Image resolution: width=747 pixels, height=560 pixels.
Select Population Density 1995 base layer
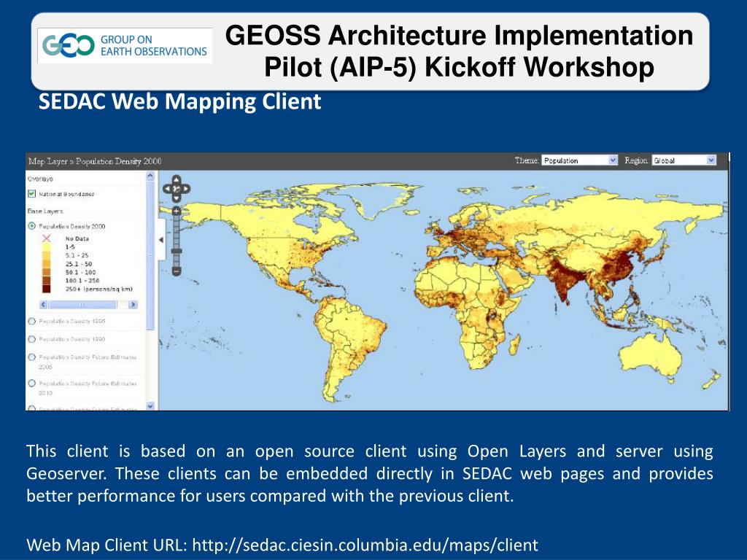[32, 321]
